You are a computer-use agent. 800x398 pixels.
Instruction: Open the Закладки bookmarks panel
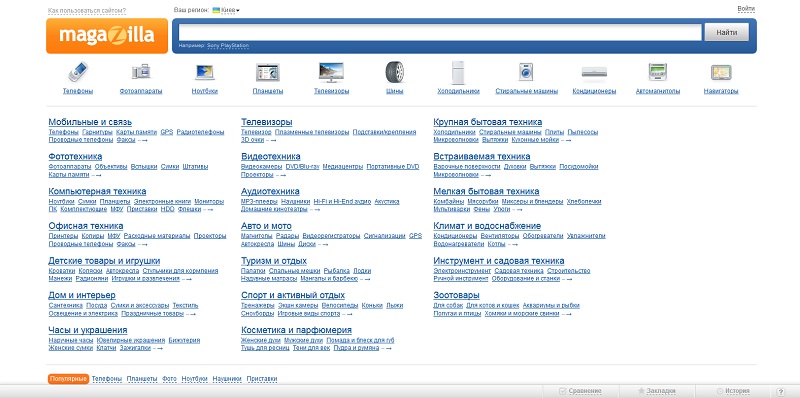(x=657, y=391)
